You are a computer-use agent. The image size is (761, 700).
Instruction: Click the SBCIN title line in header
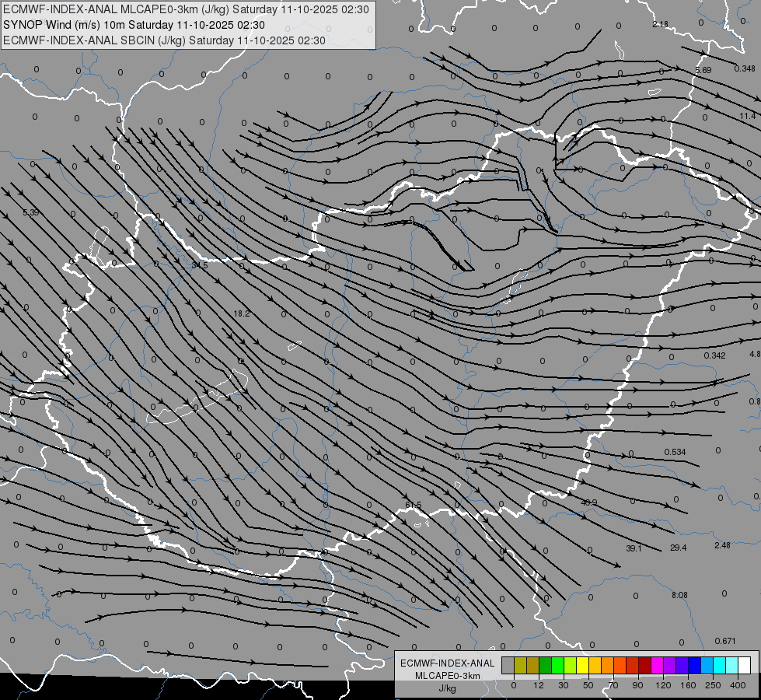[164, 40]
